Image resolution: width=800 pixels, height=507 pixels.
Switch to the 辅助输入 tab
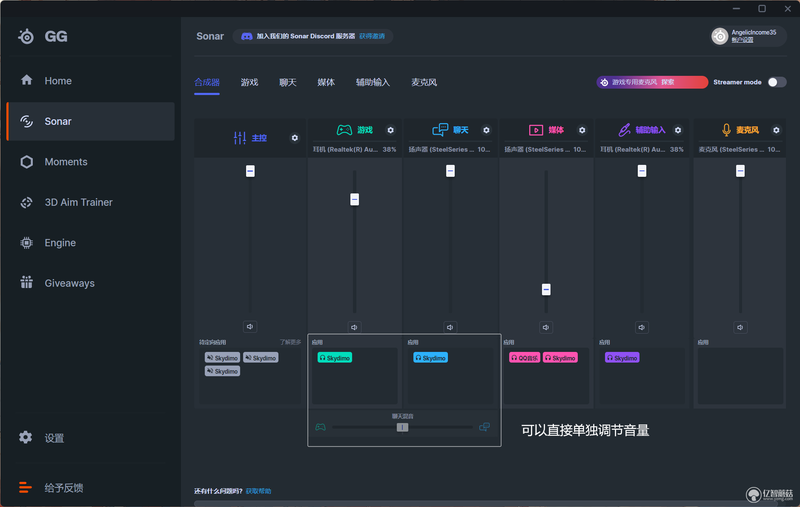(373, 83)
